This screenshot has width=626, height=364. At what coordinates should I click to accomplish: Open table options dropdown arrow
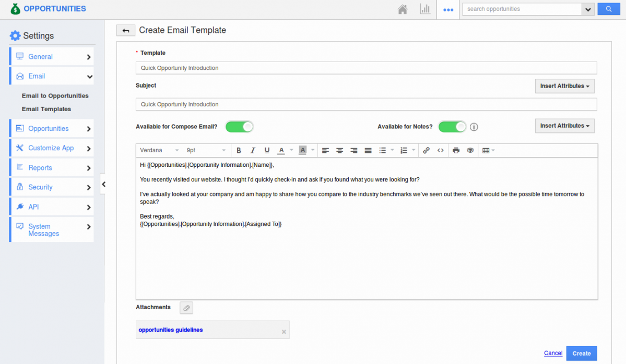[x=493, y=150]
